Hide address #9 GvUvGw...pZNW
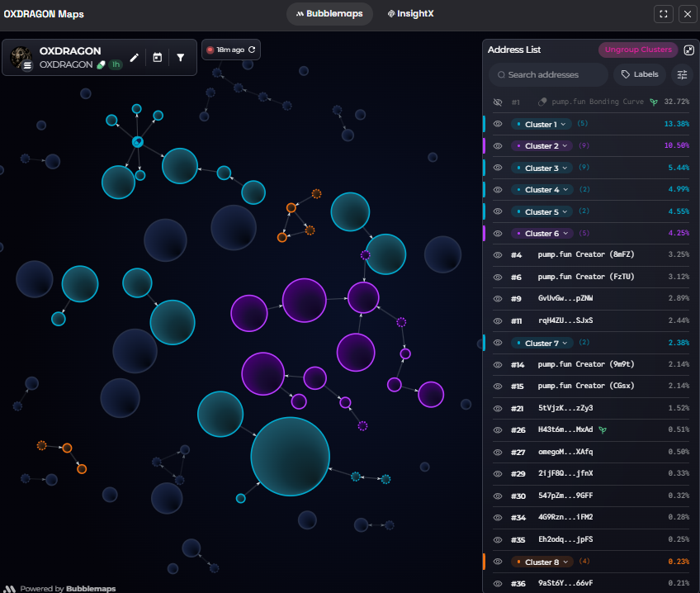700x593 pixels. click(498, 299)
